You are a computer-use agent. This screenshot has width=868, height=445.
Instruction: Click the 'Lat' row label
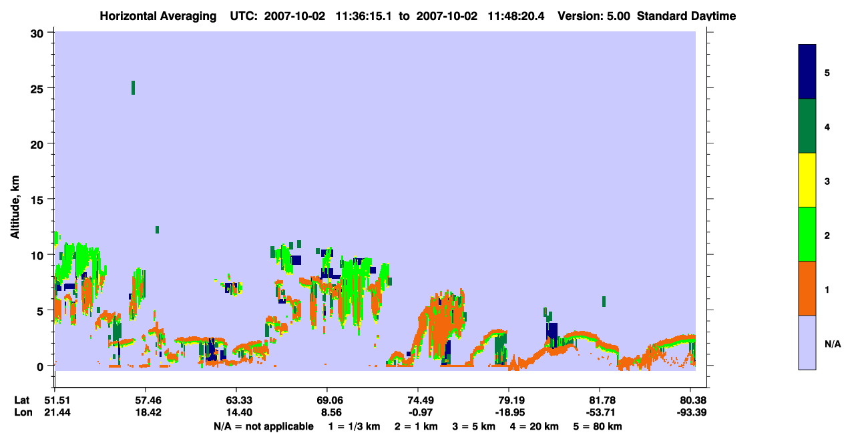pyautogui.click(x=22, y=400)
